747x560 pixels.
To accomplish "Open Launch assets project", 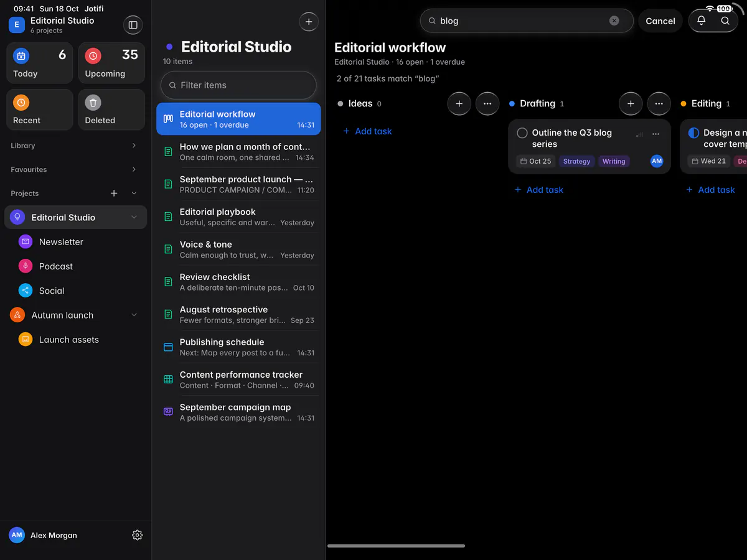I will click(x=76, y=340).
